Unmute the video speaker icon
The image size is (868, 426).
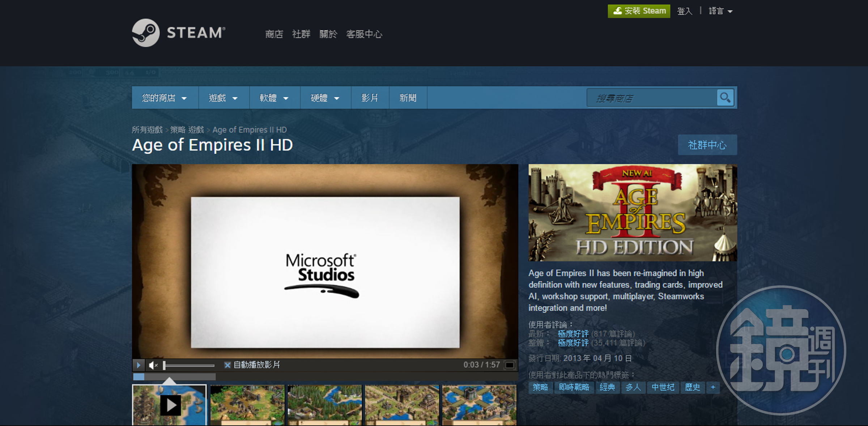153,365
